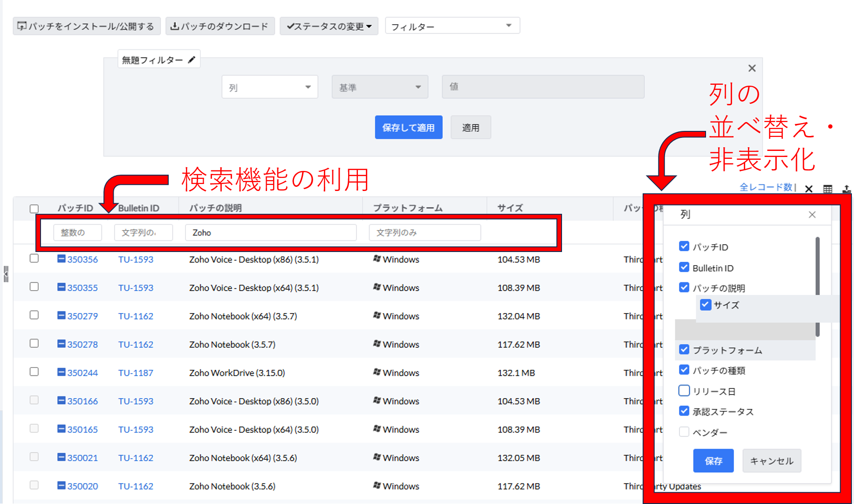Uncheck Bulletin ID in the column panel

click(684, 267)
